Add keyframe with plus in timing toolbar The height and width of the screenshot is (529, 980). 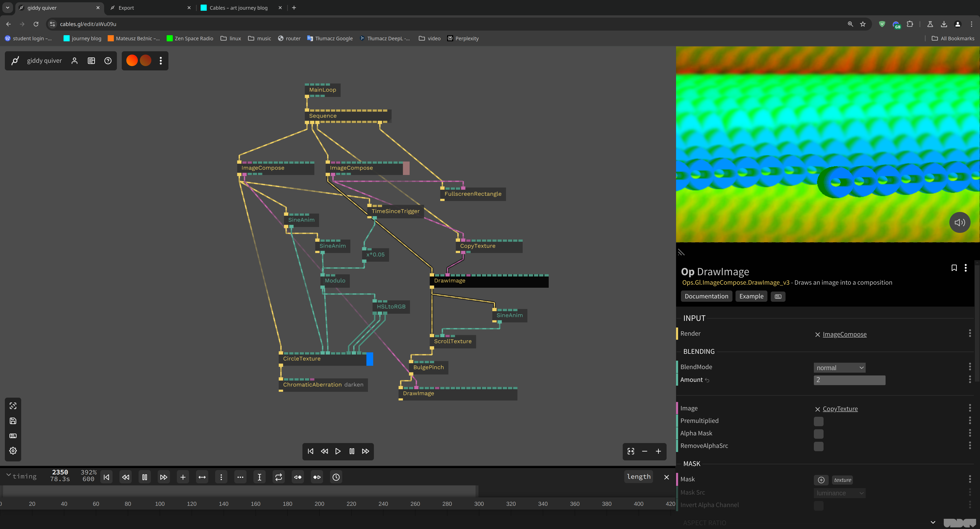pyautogui.click(x=183, y=477)
